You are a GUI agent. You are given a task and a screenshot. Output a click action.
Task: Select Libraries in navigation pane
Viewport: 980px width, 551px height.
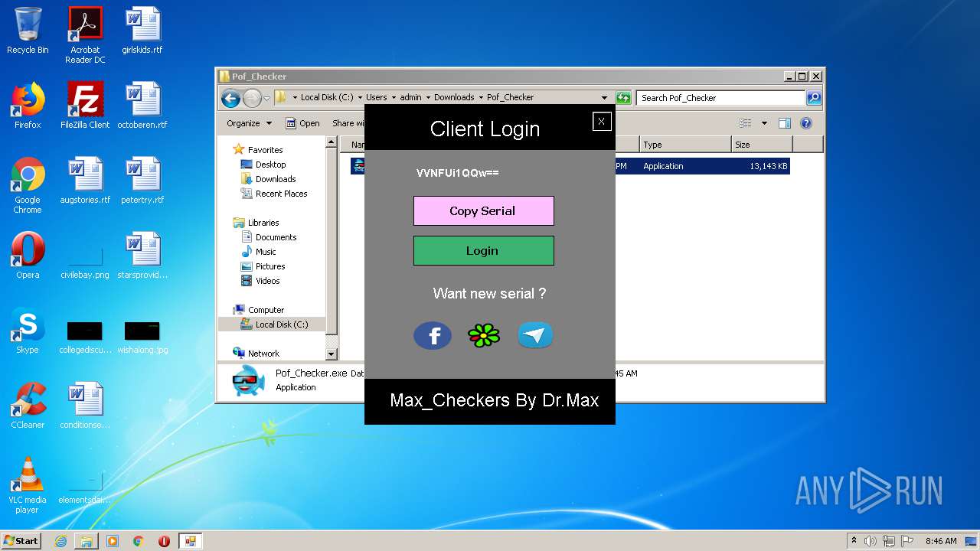[256, 223]
